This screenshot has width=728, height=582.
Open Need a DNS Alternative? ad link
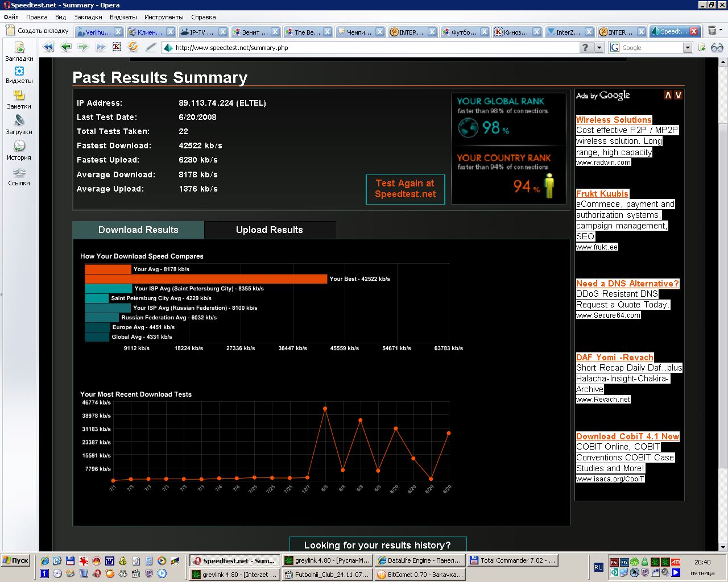627,284
